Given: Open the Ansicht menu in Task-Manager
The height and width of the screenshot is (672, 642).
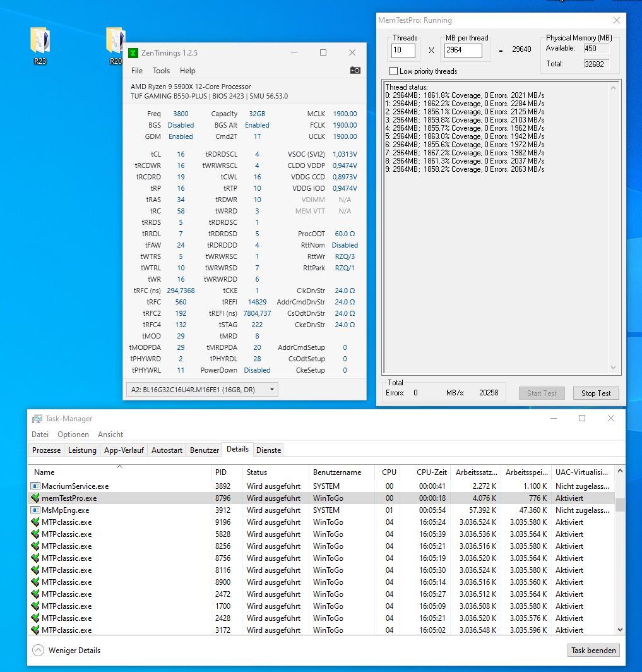Looking at the screenshot, I should (110, 434).
